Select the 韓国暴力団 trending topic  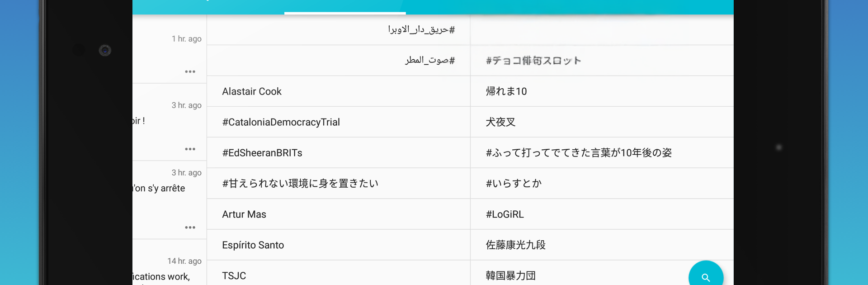(510, 275)
